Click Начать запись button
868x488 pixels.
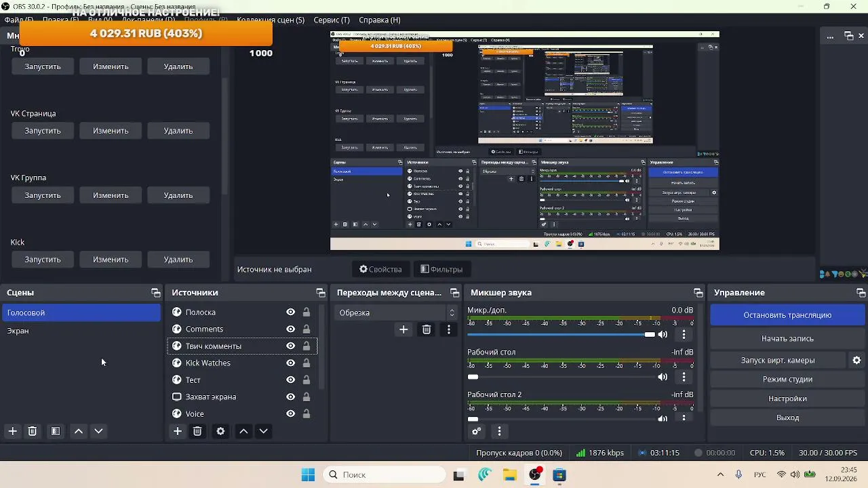pos(787,338)
